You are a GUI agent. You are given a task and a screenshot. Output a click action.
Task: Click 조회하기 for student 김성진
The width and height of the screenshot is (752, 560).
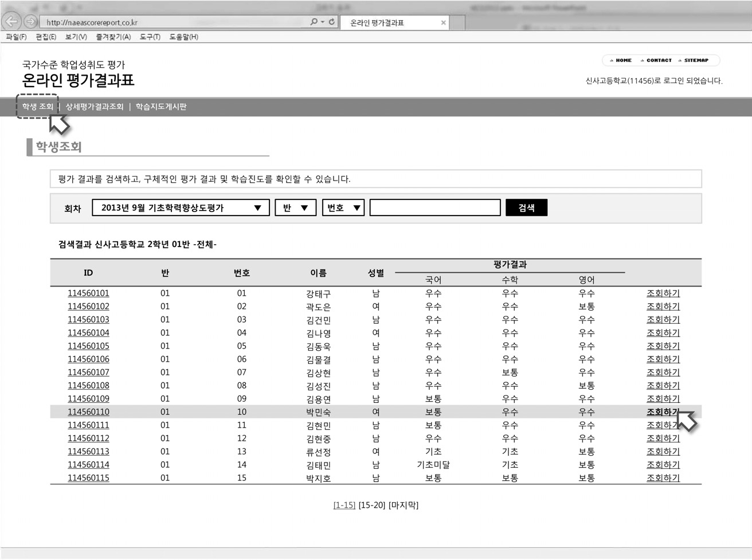663,386
